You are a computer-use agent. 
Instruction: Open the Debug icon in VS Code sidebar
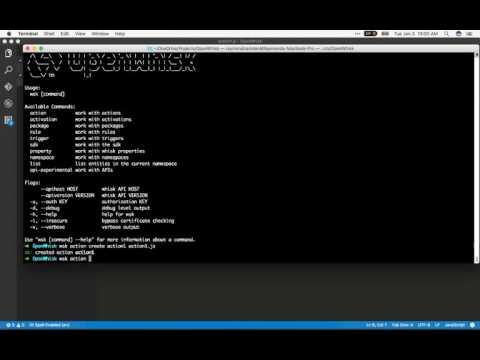pos(8,103)
